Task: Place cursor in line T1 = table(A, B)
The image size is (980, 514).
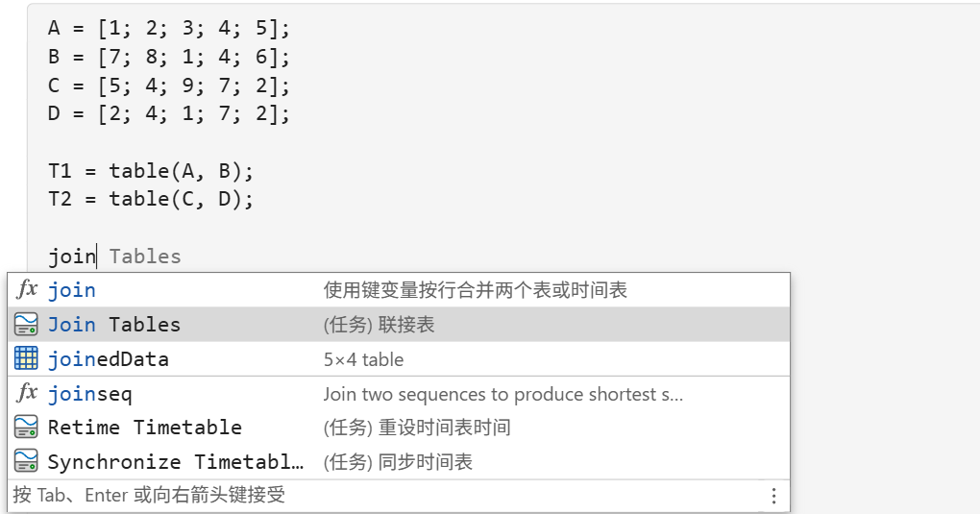Action: tap(151, 171)
